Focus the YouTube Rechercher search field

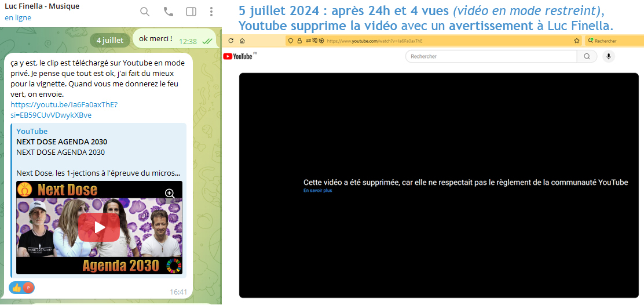[x=491, y=56]
